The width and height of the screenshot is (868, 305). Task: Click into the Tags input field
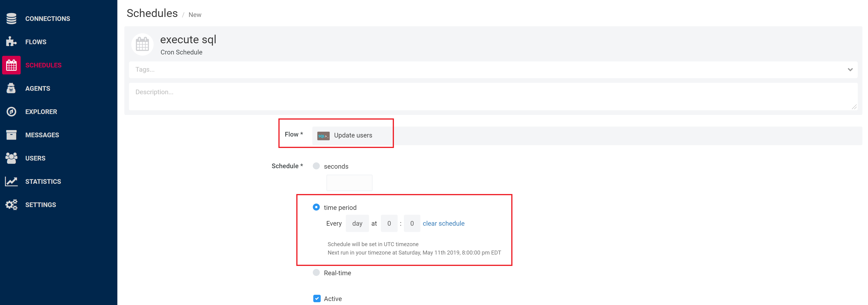(x=493, y=70)
